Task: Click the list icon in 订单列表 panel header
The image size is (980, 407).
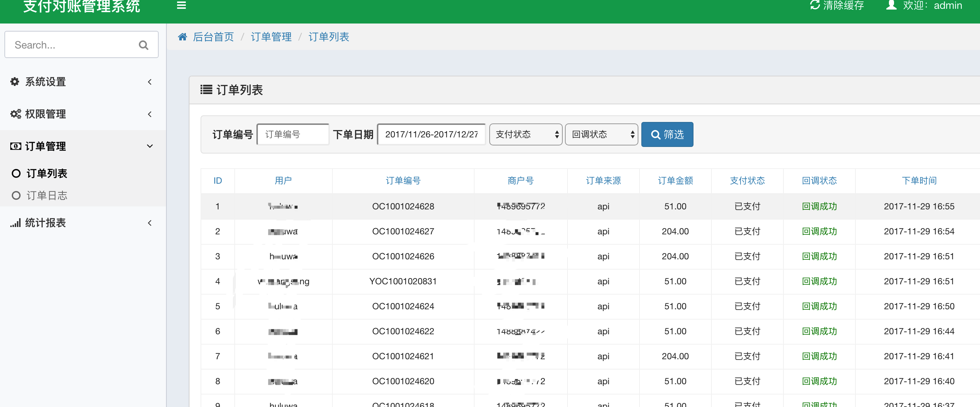Action: [206, 90]
